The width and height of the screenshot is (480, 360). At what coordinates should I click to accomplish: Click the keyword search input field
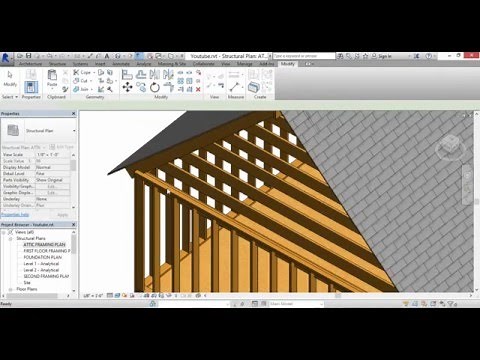[x=303, y=56]
